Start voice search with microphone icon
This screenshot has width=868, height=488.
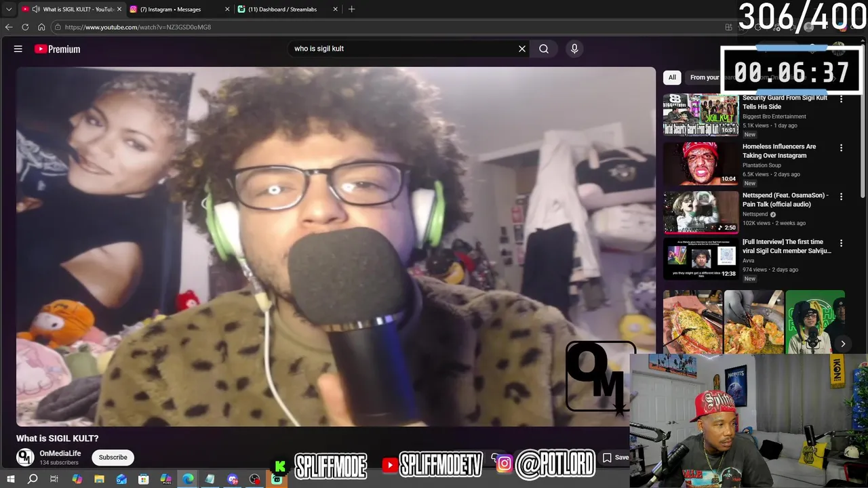click(x=574, y=49)
